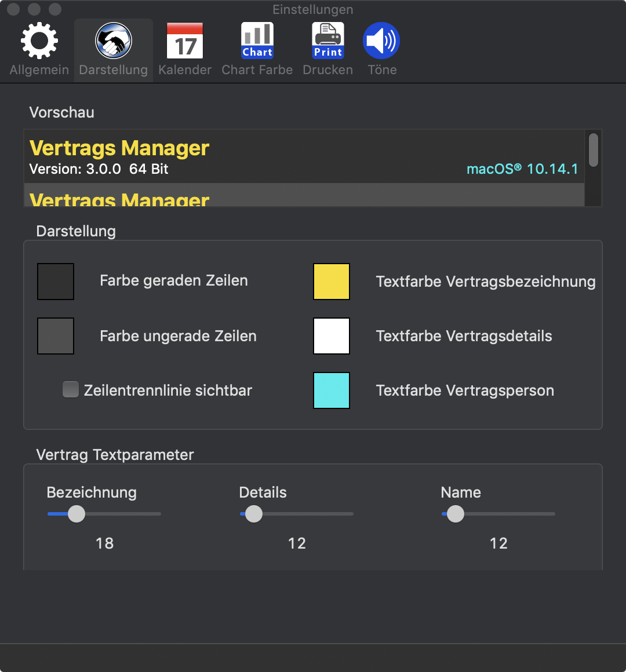Change yellow Textfarbe Vertragsbezeichnung swatch
Screen dimensions: 626x672
[x=332, y=282]
